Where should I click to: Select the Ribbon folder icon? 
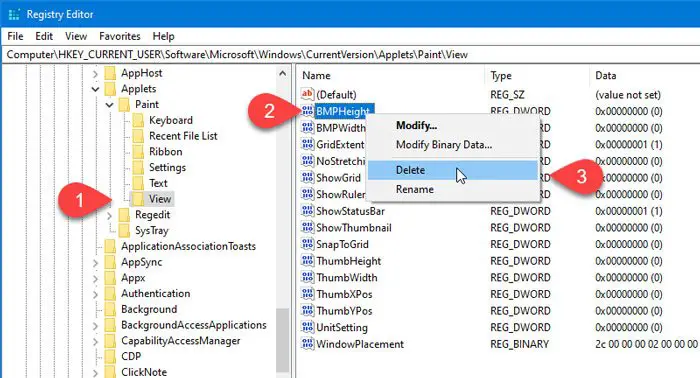(x=138, y=152)
